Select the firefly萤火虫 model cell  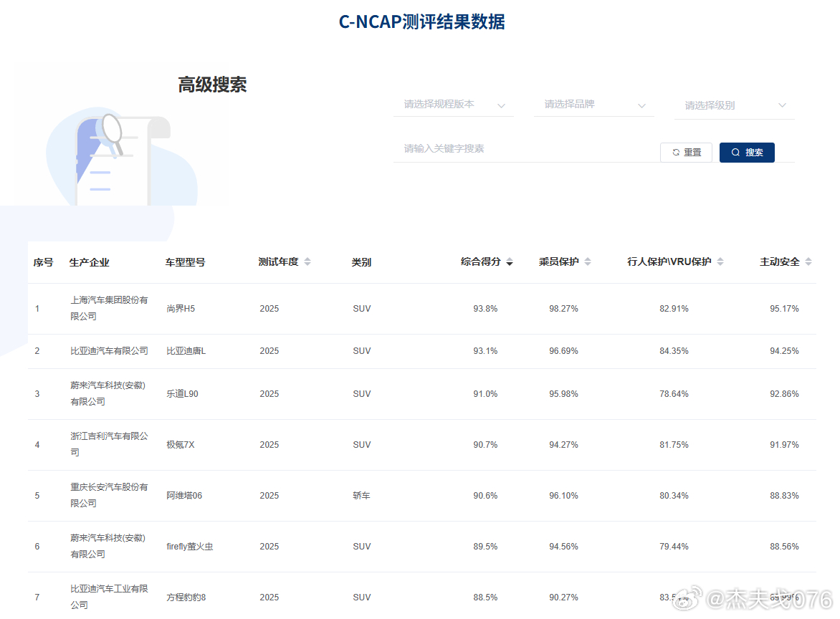point(190,547)
